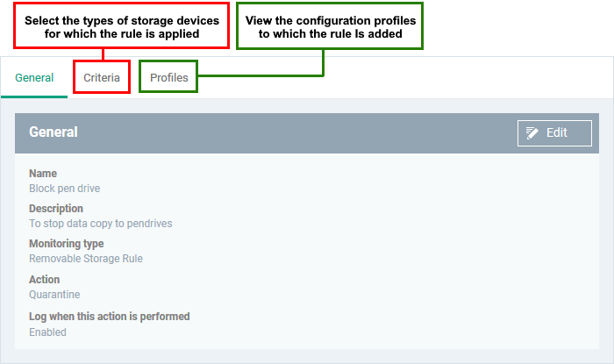Screen dimensions: 614x364
Task: Select the 'Quarantine' action value
Action: [54, 295]
